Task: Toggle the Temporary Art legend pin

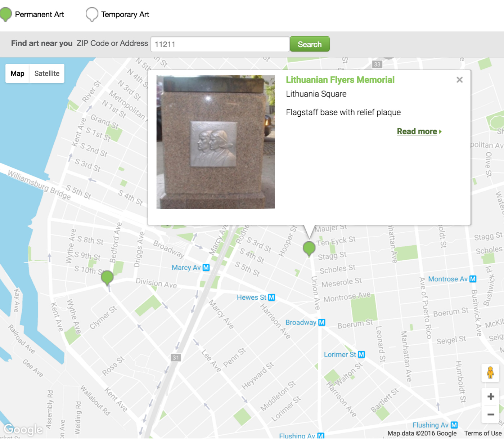Action: (92, 14)
